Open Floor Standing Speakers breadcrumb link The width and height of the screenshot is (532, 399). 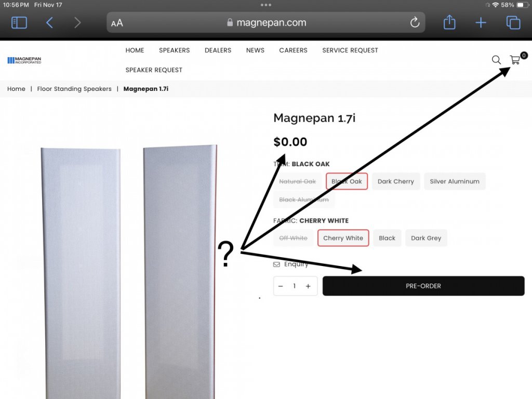(x=74, y=89)
